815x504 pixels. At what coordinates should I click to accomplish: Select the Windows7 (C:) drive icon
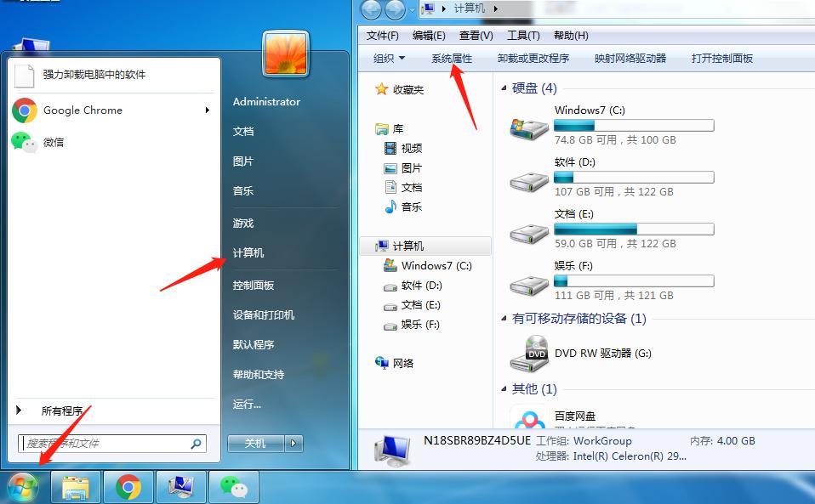click(526, 125)
